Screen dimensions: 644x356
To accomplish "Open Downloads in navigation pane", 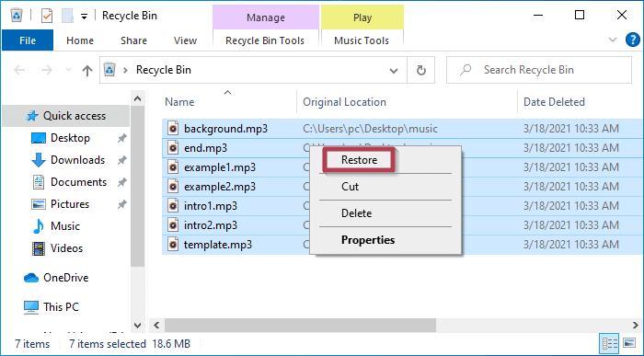I will coord(77,160).
